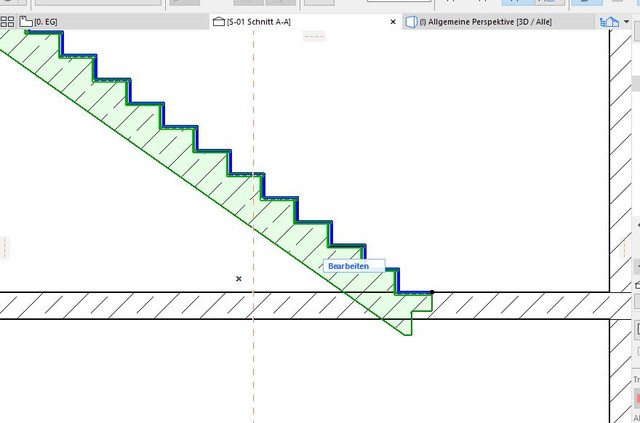Open the tab overview grid icon
The width and height of the screenshot is (640, 423).
[7, 22]
